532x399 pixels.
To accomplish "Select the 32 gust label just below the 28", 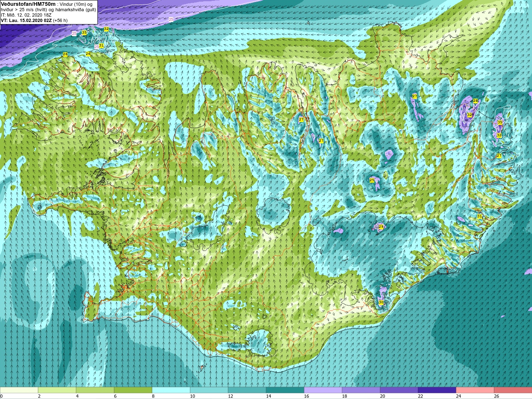I will (470, 115).
